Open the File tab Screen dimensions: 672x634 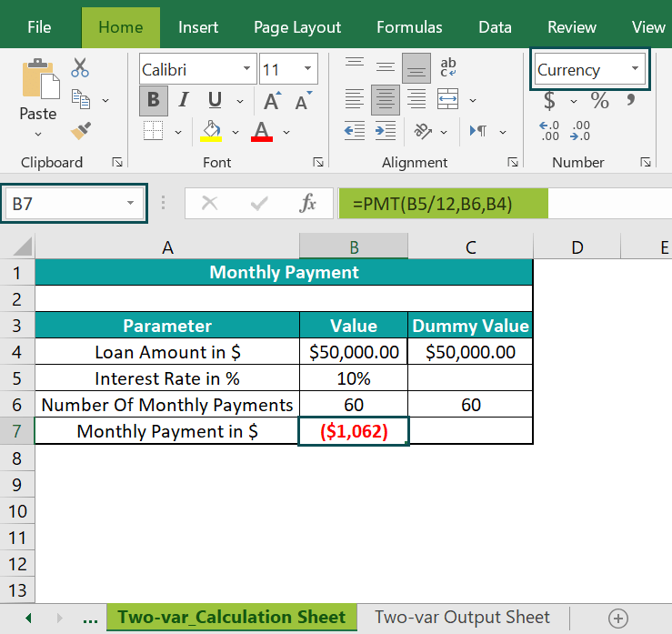click(39, 27)
